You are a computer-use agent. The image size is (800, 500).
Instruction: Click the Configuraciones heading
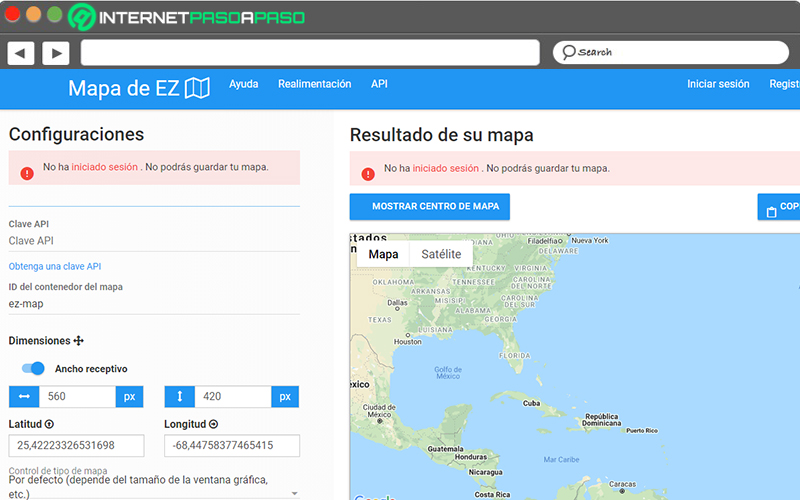coord(77,134)
